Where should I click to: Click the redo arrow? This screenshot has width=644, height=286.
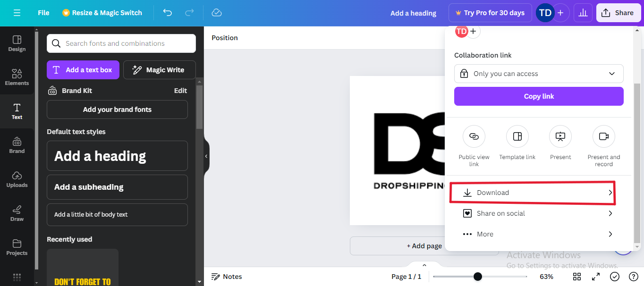pyautogui.click(x=189, y=13)
